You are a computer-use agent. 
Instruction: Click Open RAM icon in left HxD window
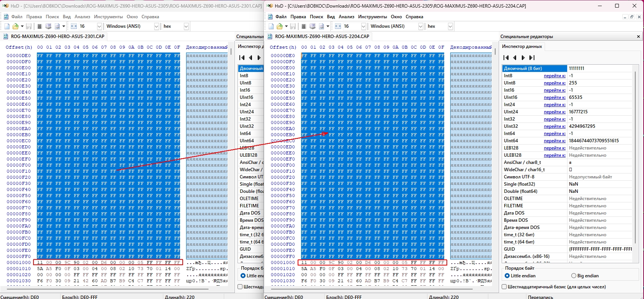point(39,26)
